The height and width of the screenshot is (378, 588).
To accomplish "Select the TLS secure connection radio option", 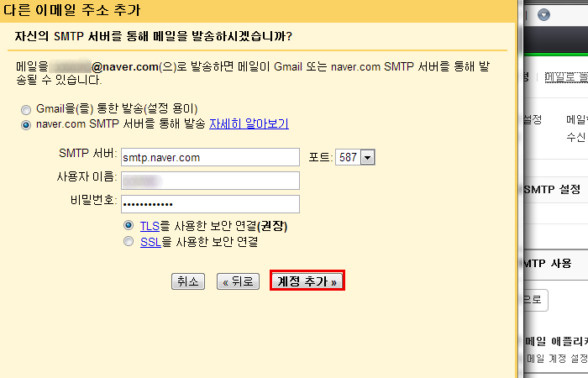I will coord(129,225).
